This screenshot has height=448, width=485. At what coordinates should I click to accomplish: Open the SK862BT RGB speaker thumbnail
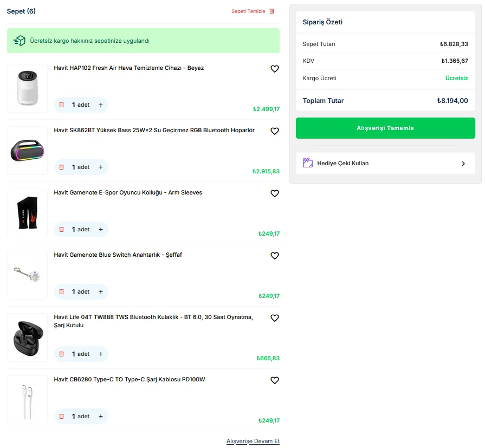click(x=27, y=151)
